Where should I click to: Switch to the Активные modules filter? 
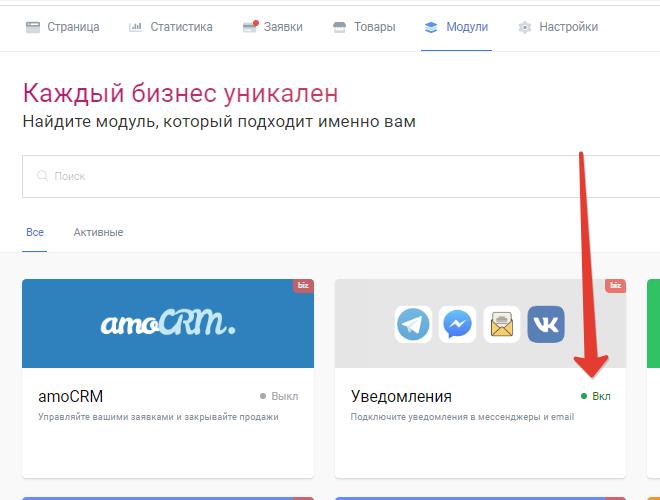(x=98, y=232)
